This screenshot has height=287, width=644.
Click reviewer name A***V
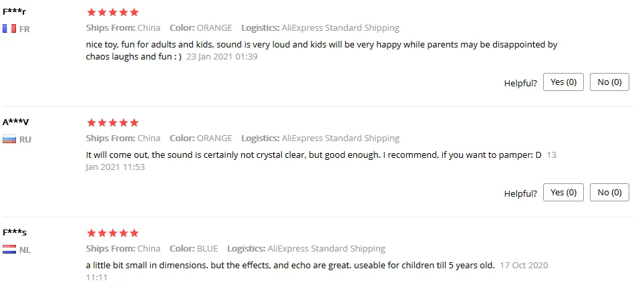[15, 122]
